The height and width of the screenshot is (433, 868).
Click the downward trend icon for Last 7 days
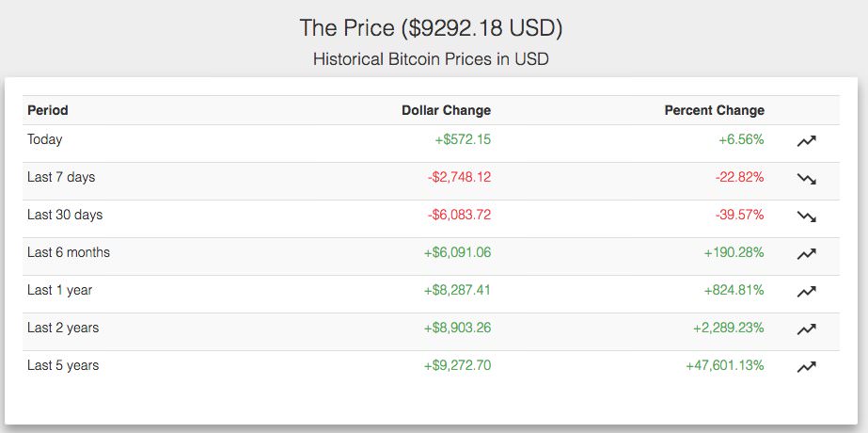(807, 179)
